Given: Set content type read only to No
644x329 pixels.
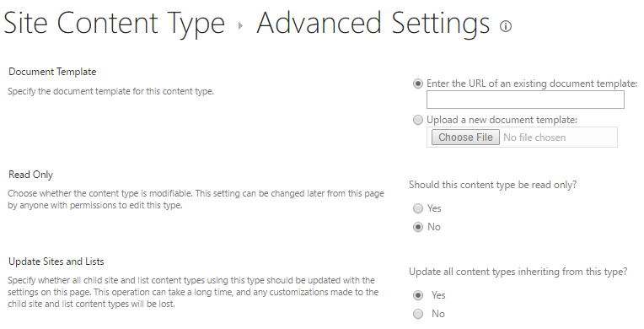Looking at the screenshot, I should pyautogui.click(x=418, y=227).
